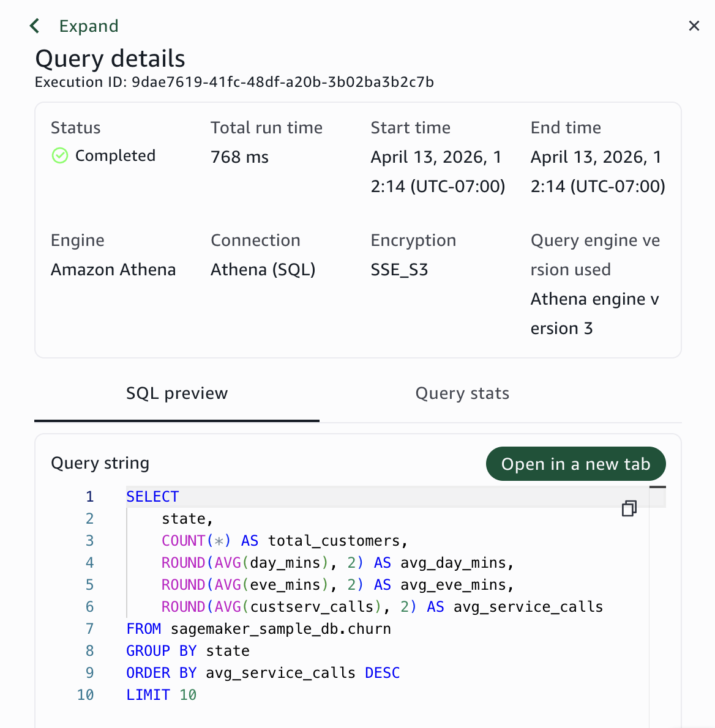Click the X to close Query details
Image resolution: width=715 pixels, height=728 pixels.
[694, 26]
